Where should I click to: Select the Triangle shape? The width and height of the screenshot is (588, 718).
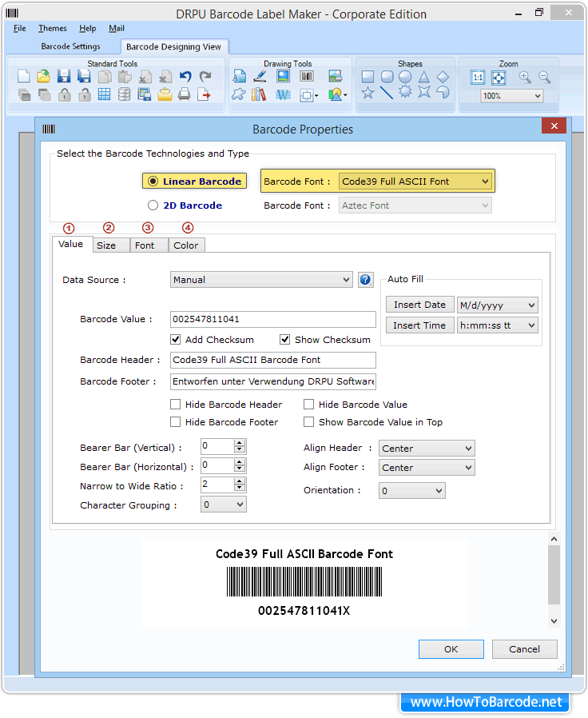click(424, 77)
